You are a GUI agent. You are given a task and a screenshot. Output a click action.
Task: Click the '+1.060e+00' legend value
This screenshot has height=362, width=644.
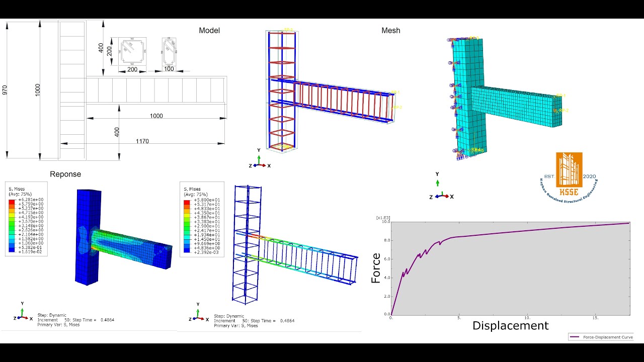click(x=31, y=243)
